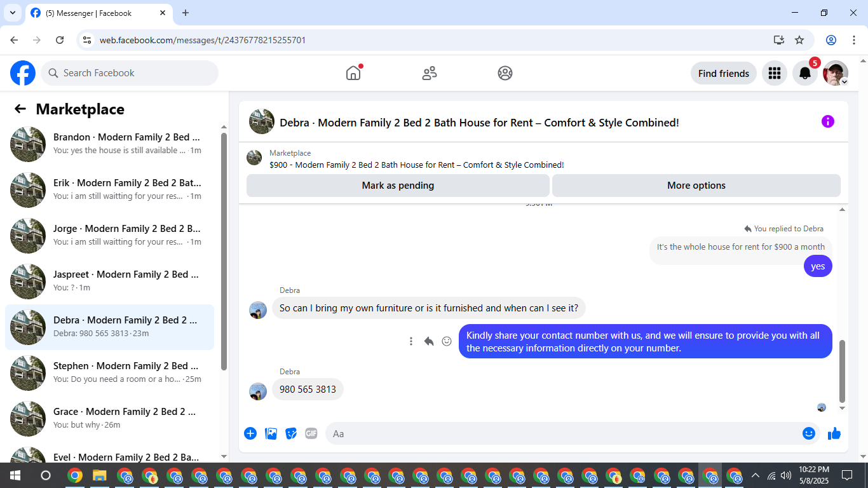Open the $900 Marketplace listing link
Screen dimensions: 868x488
click(417, 165)
